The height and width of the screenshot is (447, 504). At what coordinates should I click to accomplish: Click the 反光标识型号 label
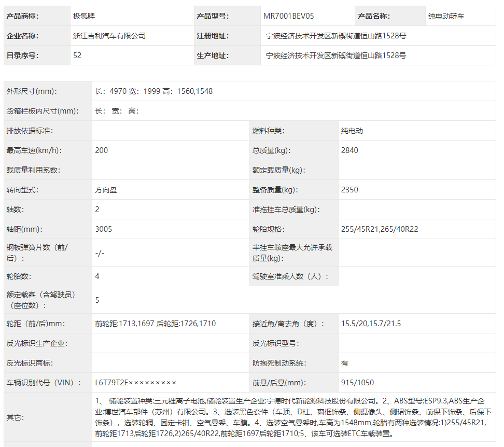[276, 343]
